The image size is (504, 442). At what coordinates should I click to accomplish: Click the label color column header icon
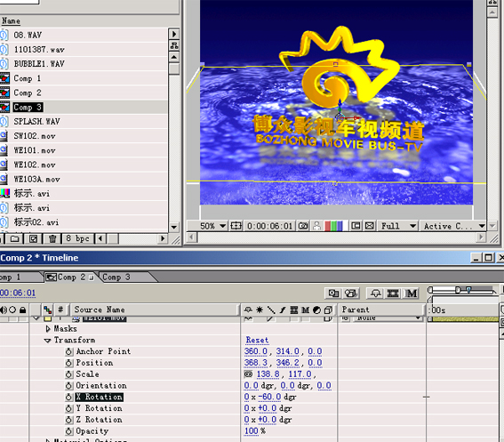pos(48,309)
